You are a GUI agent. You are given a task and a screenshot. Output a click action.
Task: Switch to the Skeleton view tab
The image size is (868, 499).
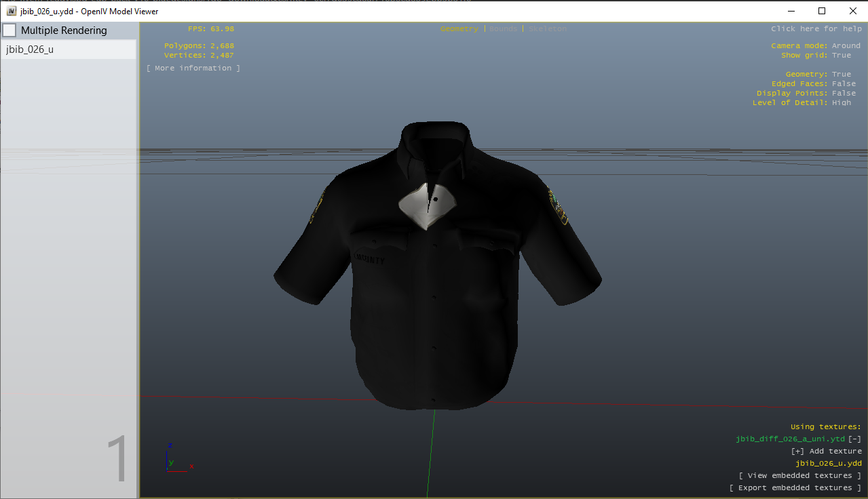point(548,29)
